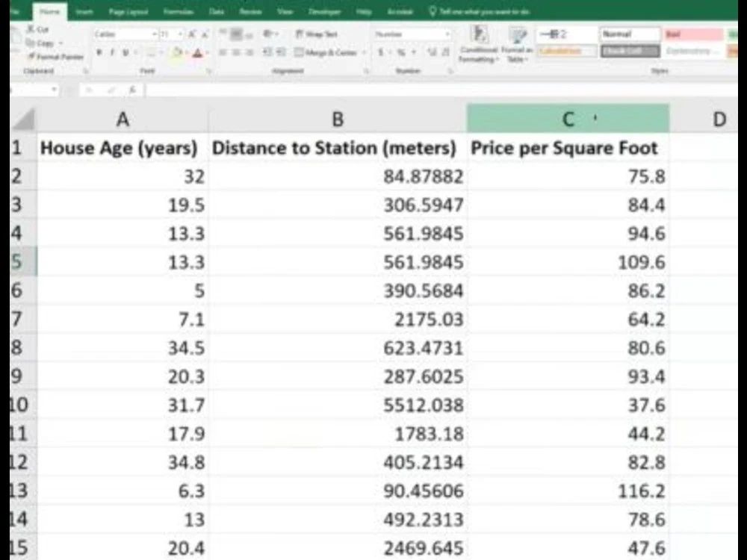The width and height of the screenshot is (747, 560).
Task: Click the Increase Decimal icon
Action: (432, 52)
